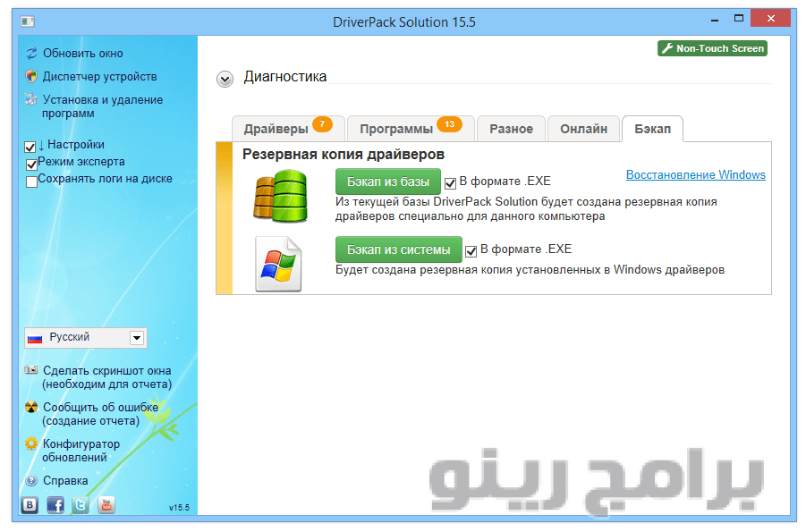Open the Справка link
Viewport: 806px width, 532px height.
65,481
